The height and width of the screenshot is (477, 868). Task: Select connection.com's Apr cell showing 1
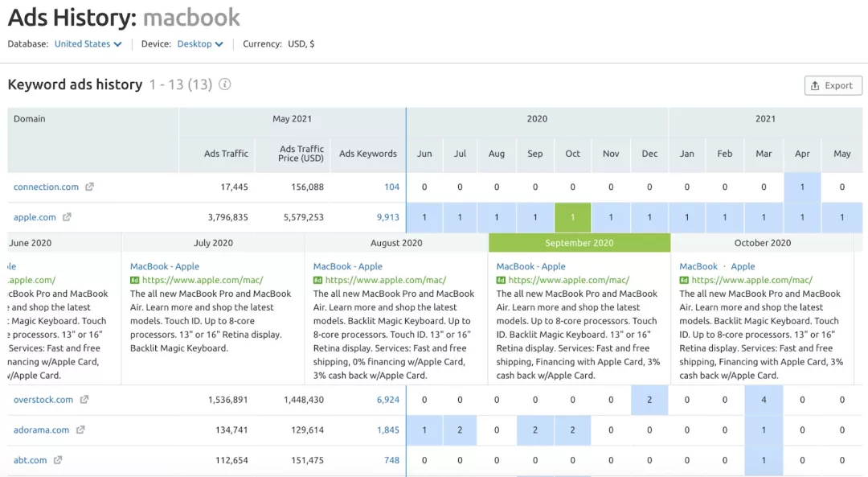pyautogui.click(x=802, y=187)
